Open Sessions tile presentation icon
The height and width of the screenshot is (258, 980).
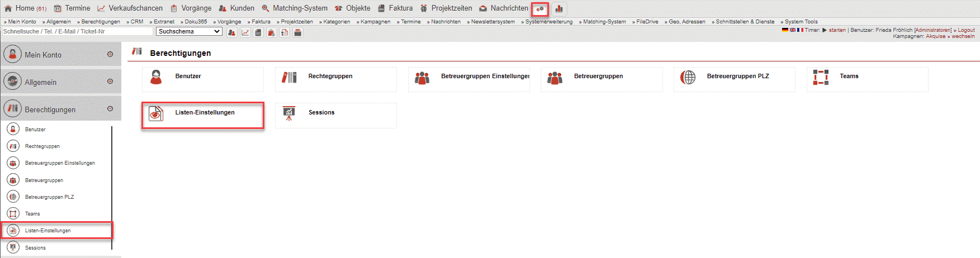(289, 113)
